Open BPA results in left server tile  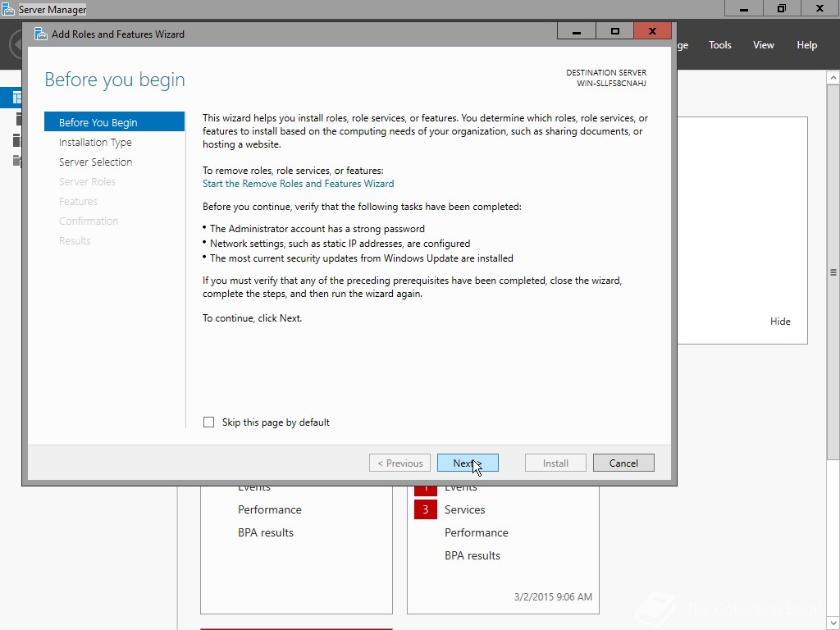tap(266, 532)
